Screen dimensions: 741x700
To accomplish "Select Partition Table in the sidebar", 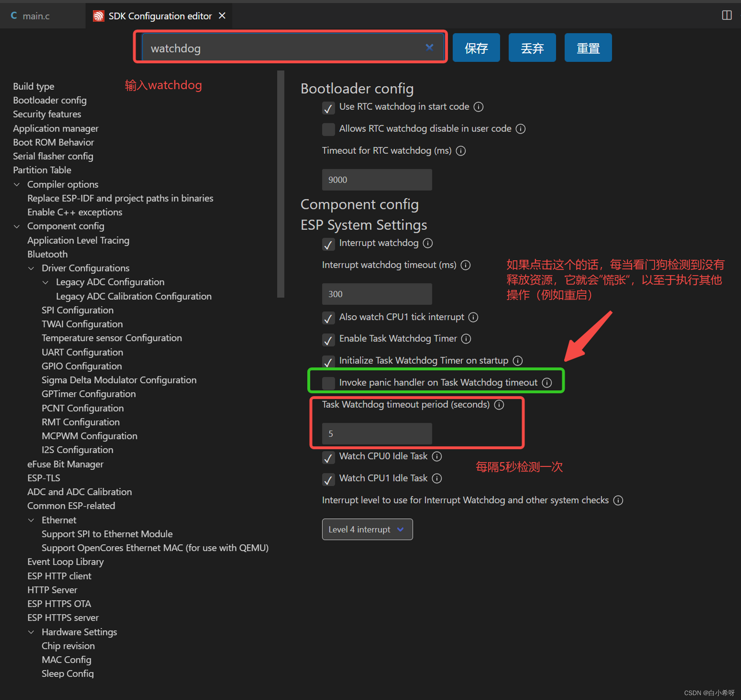I will [x=42, y=170].
